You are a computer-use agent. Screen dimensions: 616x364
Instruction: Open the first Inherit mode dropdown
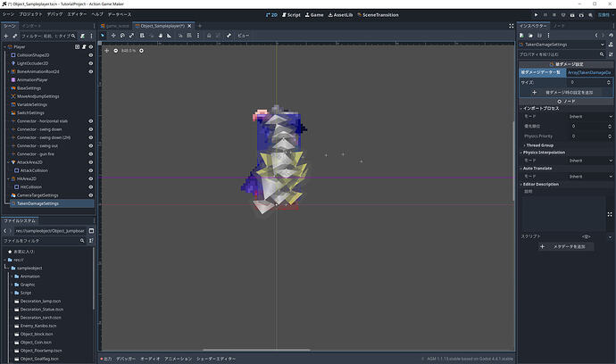tap(590, 117)
